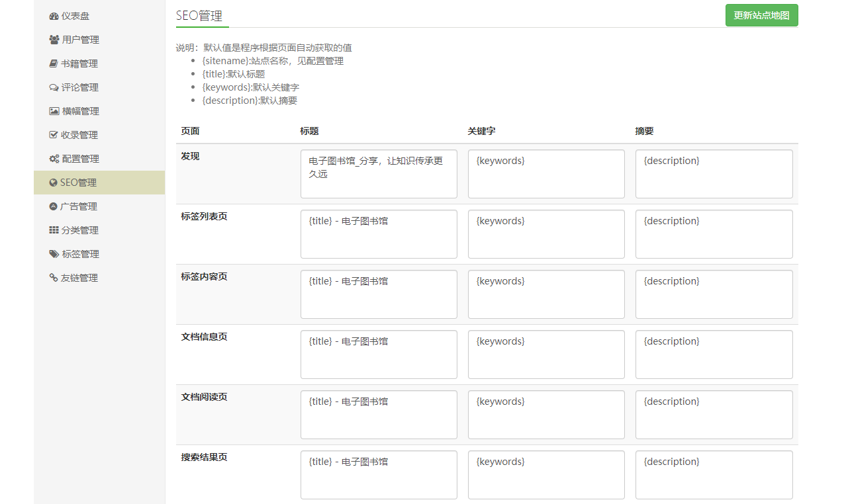
Task: Click the {title}:默认标题 bullet text
Action: [x=234, y=74]
